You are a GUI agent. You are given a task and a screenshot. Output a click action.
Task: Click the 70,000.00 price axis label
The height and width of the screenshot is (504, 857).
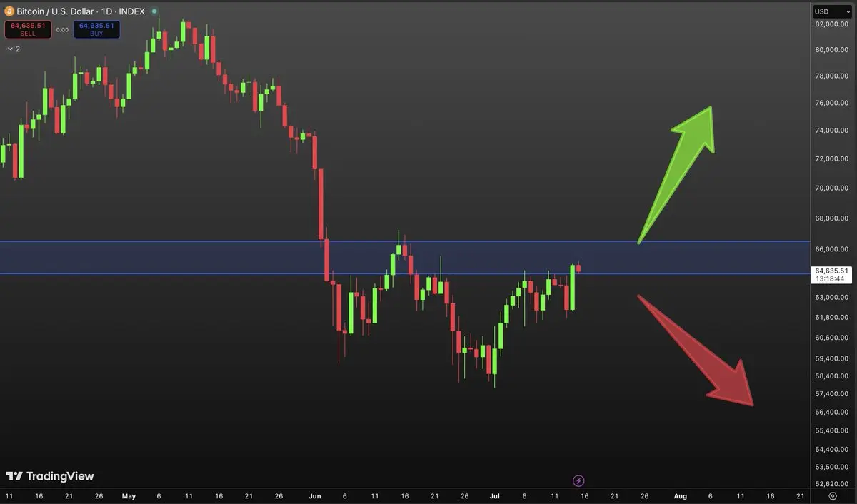point(832,188)
